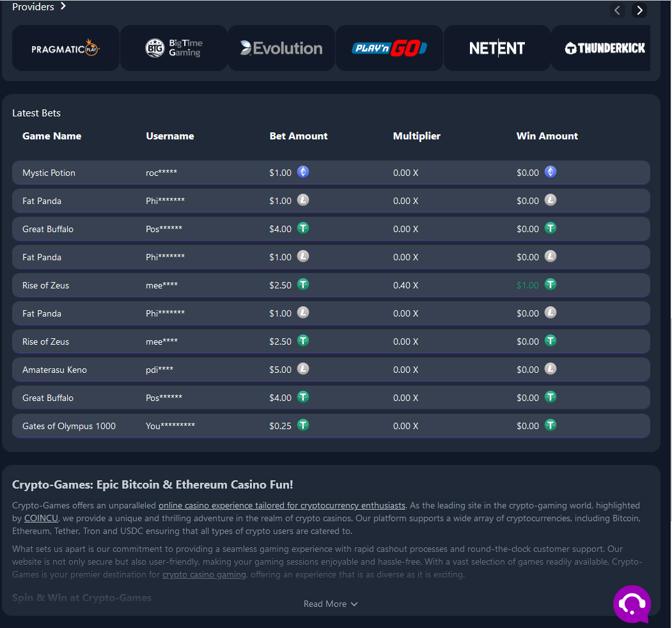The width and height of the screenshot is (672, 628).
Task: Open the COINCU link
Action: point(41,518)
